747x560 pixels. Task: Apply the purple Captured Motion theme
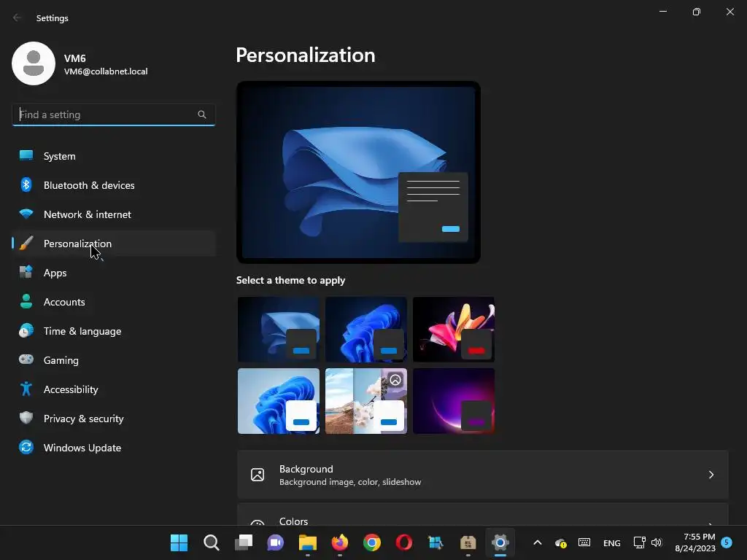point(454,401)
